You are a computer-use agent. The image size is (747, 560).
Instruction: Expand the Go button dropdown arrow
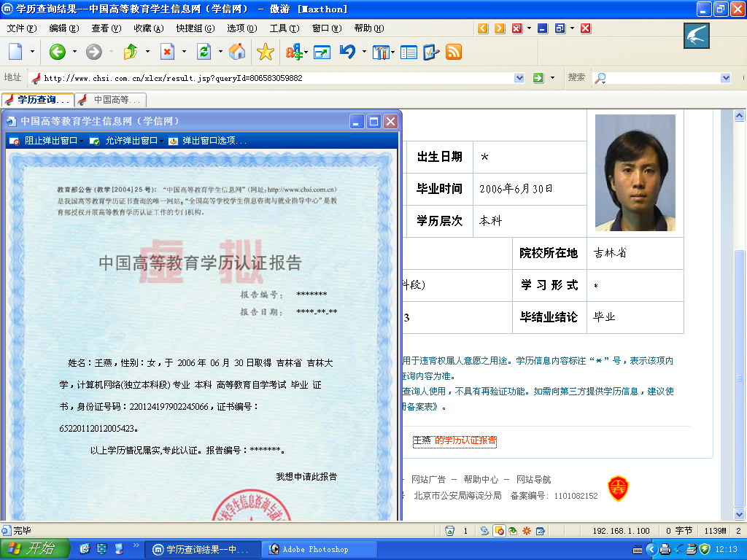coord(553,77)
